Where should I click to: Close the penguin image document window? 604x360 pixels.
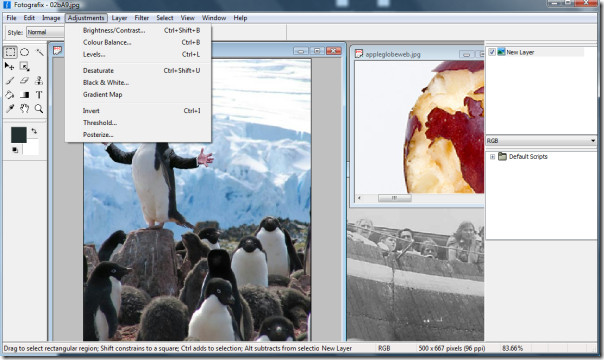(334, 51)
